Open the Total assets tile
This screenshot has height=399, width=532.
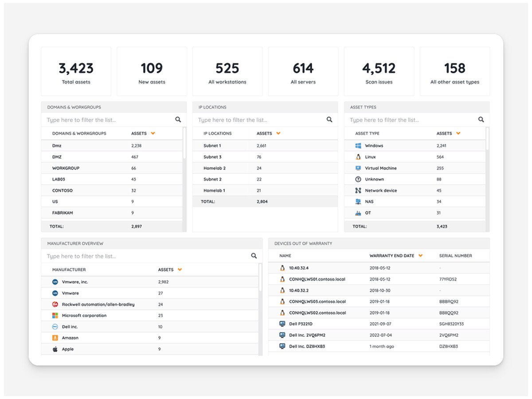pyautogui.click(x=76, y=72)
